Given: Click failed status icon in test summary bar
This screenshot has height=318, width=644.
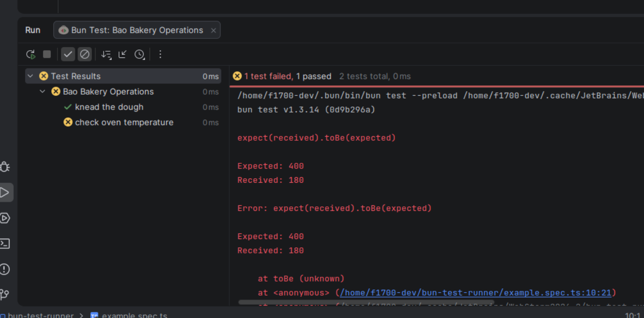Looking at the screenshot, I should pyautogui.click(x=237, y=76).
